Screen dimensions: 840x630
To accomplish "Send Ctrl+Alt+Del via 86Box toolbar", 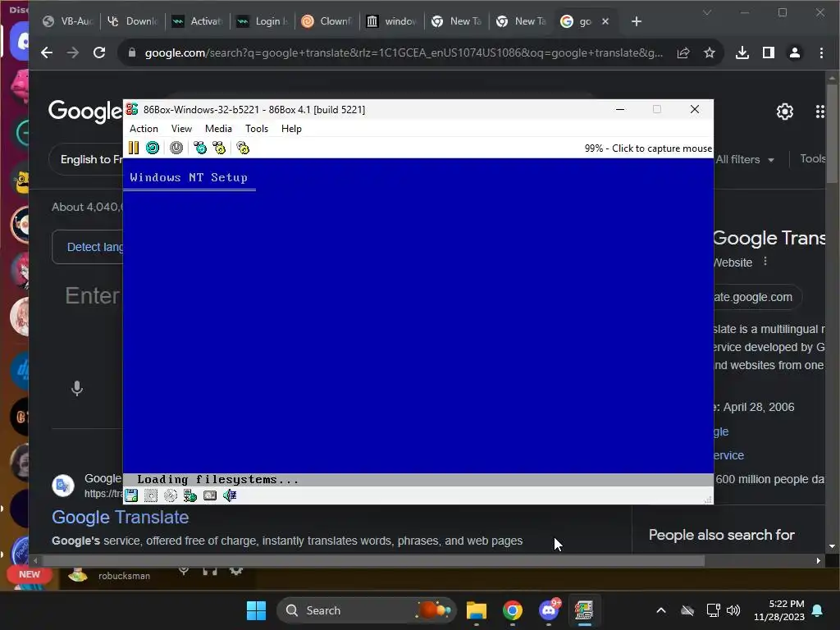I will 200,148.
